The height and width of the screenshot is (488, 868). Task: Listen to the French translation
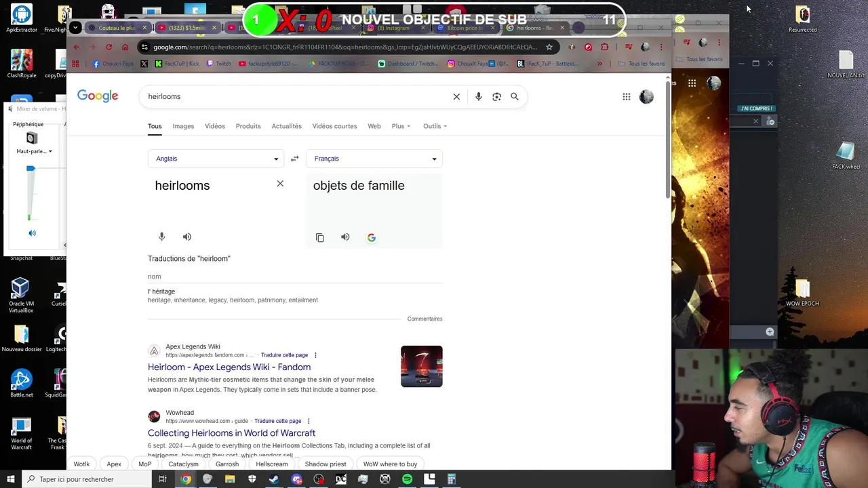[345, 237]
